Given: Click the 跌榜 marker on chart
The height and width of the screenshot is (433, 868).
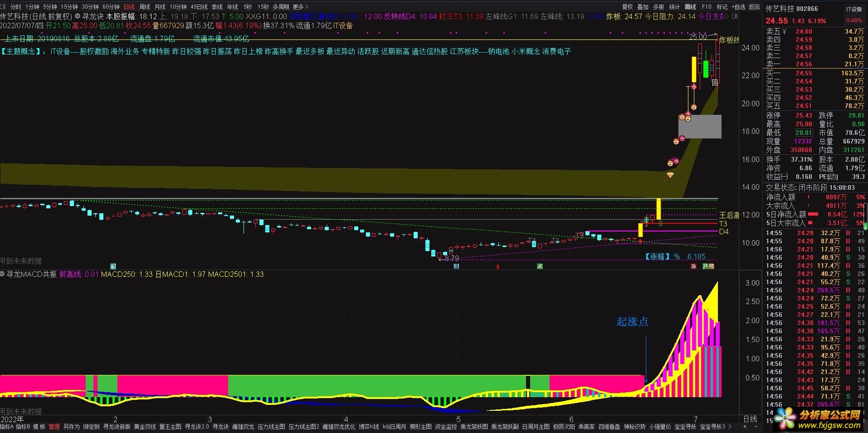Looking at the screenshot, I should [708, 266].
